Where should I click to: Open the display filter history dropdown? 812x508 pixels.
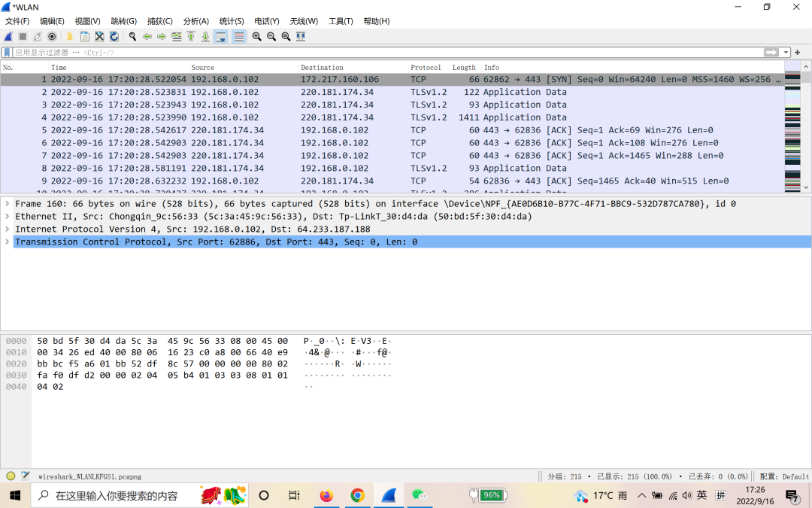(x=786, y=53)
